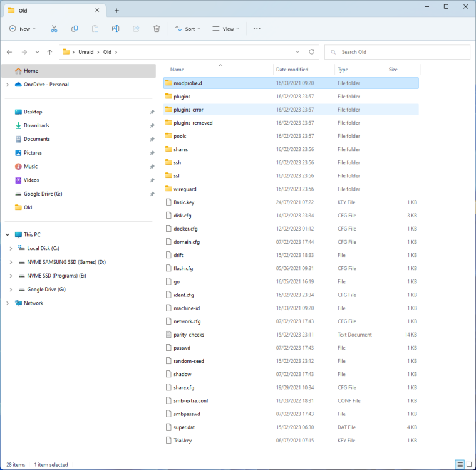Expand NVME SAMSUNG SSD (Games) node
Image resolution: width=476 pixels, height=470 pixels.
11,262
